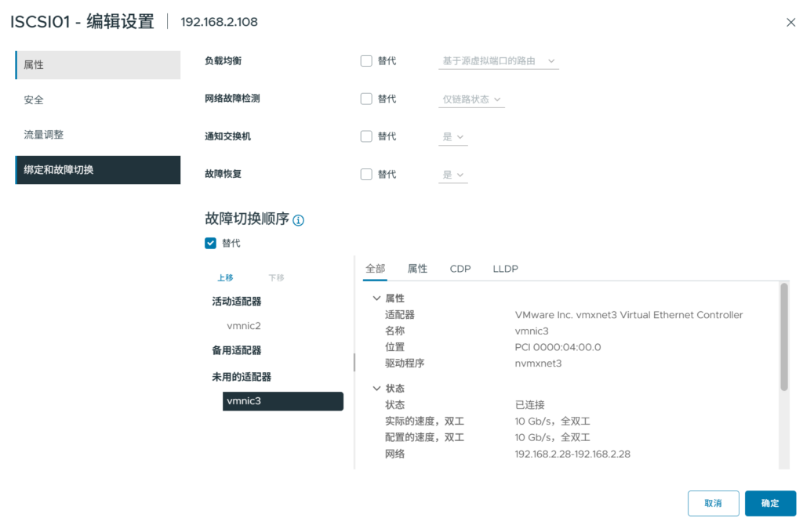
Task: Click the failover order info icon
Action: (298, 221)
